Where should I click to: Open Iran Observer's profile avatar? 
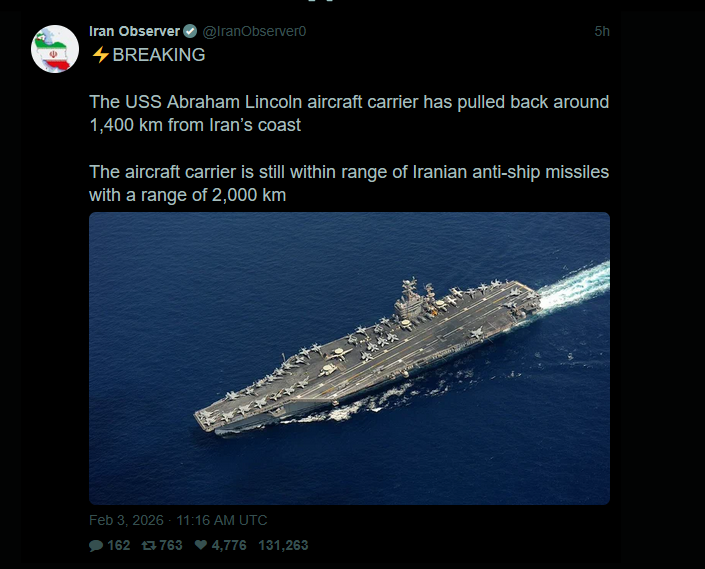(x=56, y=50)
